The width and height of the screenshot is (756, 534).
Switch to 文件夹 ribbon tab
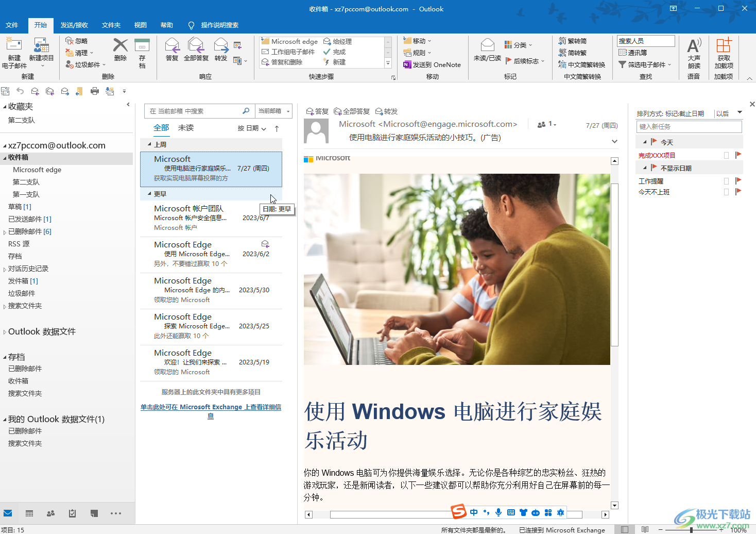click(x=111, y=25)
